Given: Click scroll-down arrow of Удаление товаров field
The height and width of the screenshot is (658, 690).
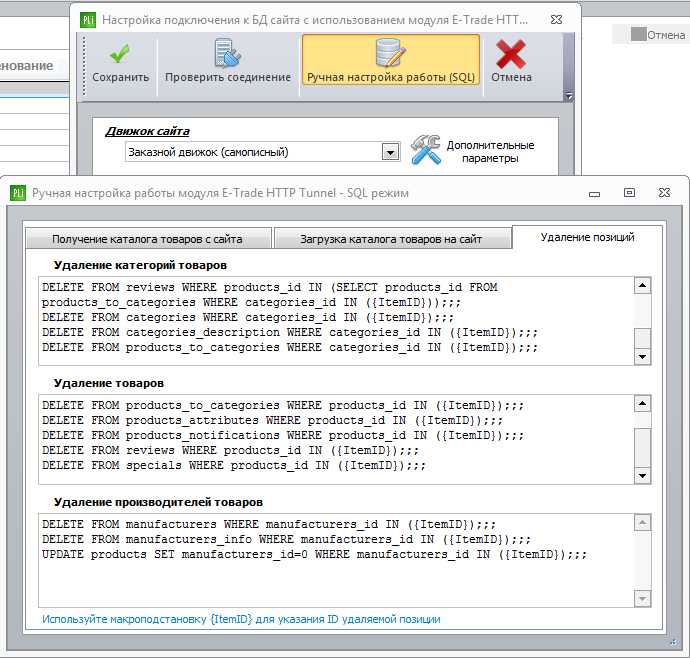Looking at the screenshot, I should click(x=642, y=476).
